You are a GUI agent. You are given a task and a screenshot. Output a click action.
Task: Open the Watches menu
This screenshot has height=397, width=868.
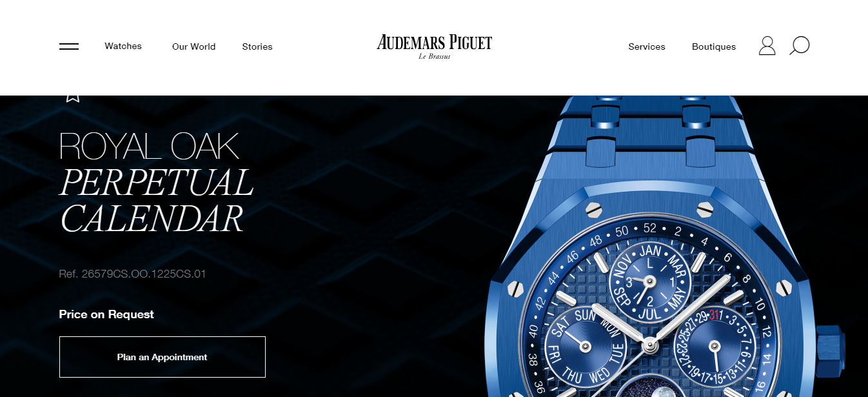pos(123,46)
